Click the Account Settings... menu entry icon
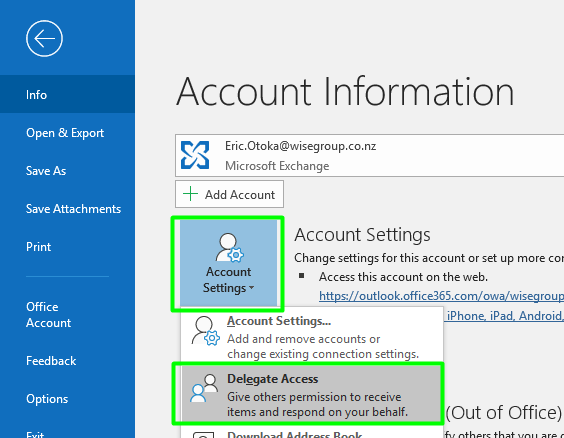The width and height of the screenshot is (564, 438). click(205, 331)
